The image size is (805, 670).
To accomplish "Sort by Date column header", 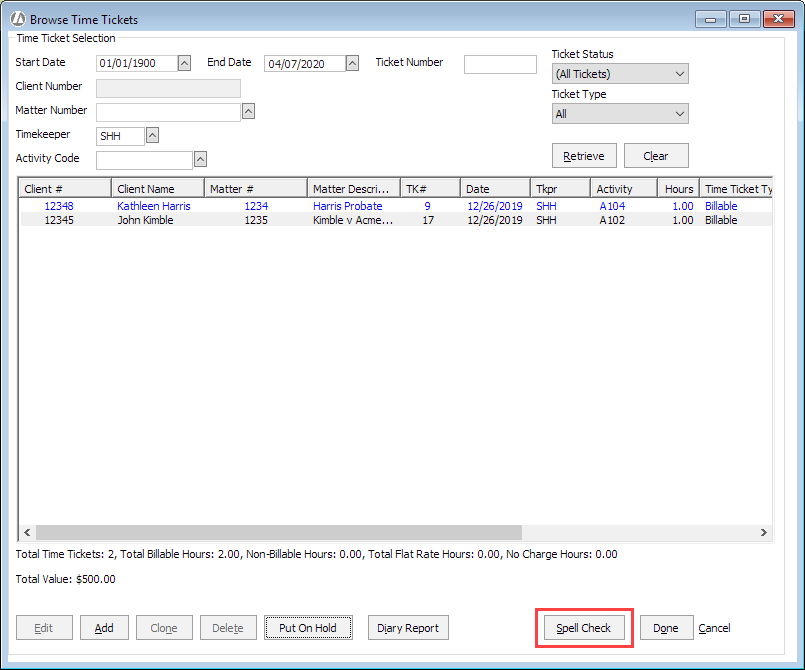I will pyautogui.click(x=495, y=188).
